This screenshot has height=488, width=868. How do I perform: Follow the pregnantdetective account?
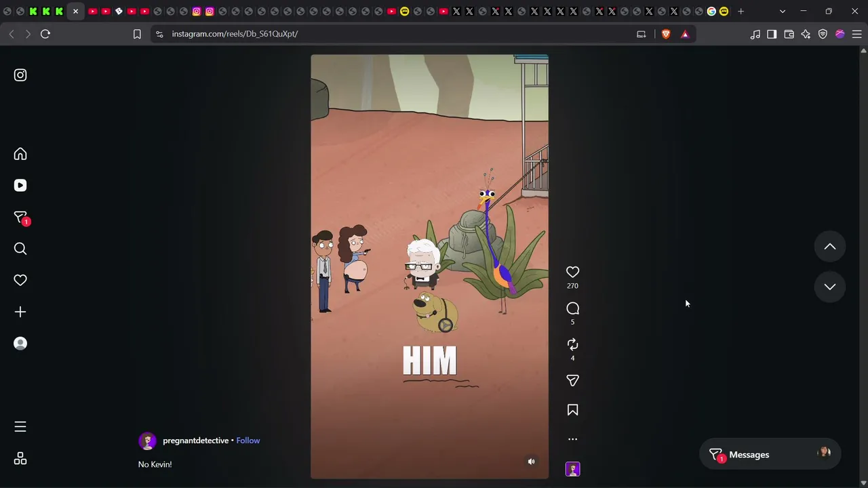click(248, 441)
